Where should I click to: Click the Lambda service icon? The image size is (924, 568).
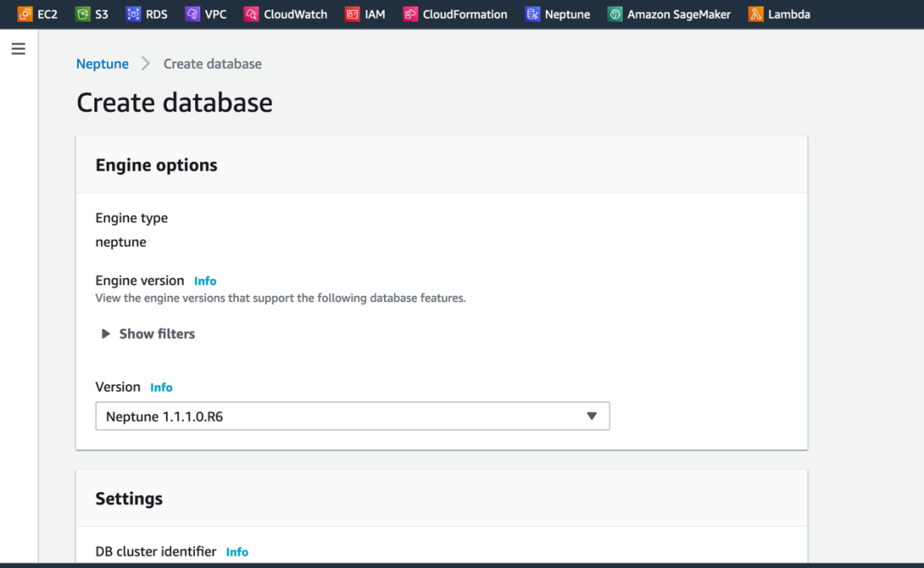click(755, 15)
